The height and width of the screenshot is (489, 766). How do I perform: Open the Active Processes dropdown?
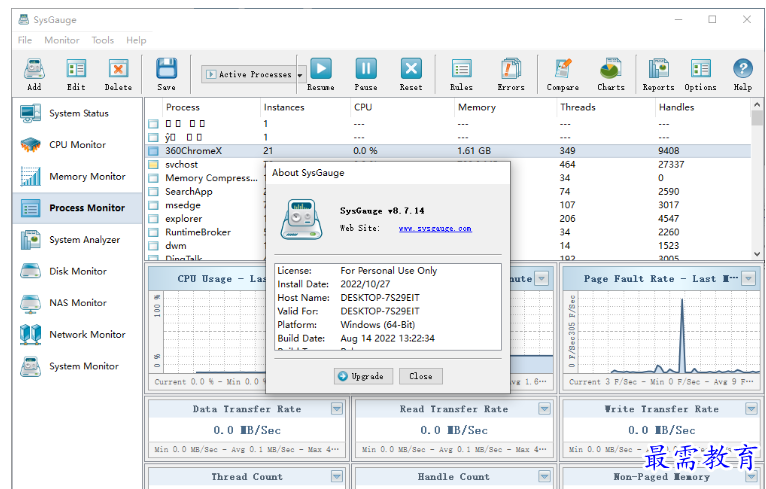254,74
